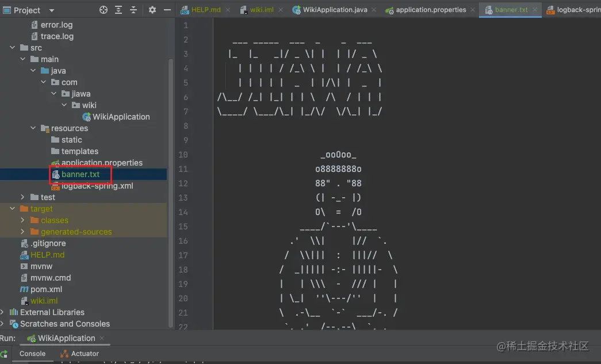Open Project panel settings gear

point(152,10)
